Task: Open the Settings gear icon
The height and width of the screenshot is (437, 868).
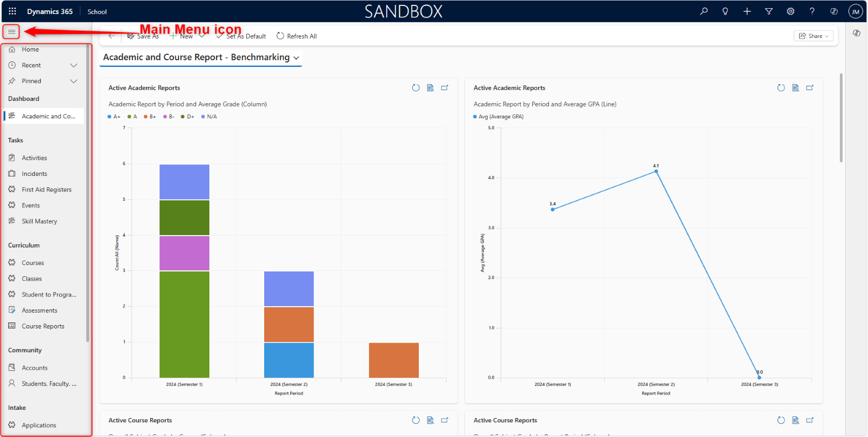Action: pos(790,11)
